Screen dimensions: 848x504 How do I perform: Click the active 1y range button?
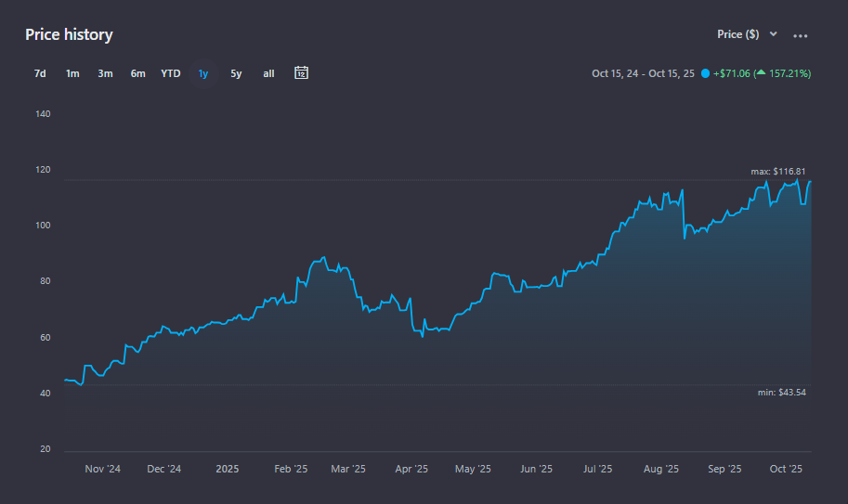[x=203, y=73]
